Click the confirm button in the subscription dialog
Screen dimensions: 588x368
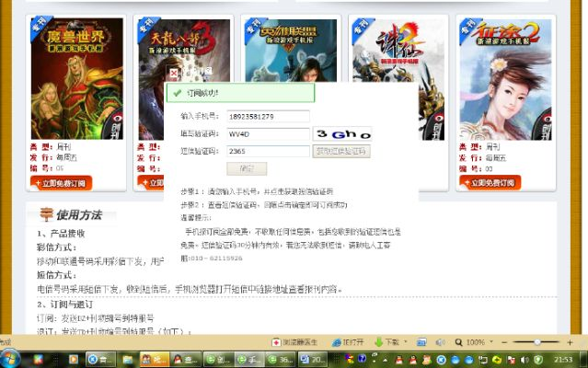(247, 168)
